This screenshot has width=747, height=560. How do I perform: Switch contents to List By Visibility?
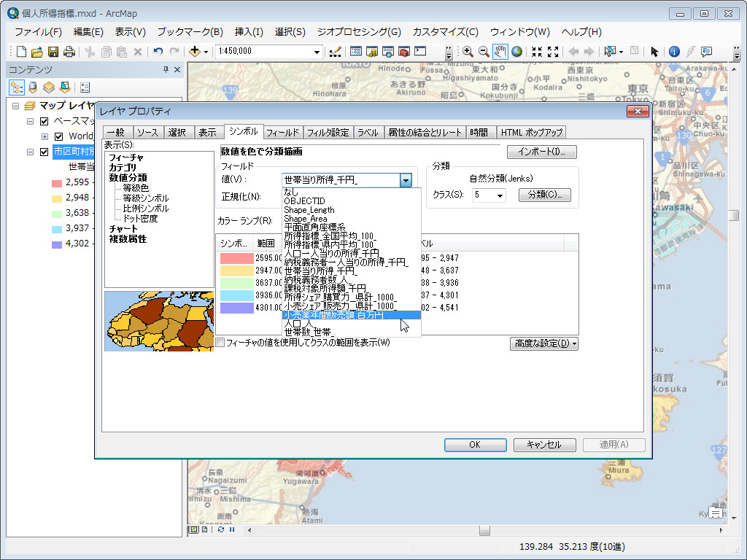pyautogui.click(x=49, y=87)
